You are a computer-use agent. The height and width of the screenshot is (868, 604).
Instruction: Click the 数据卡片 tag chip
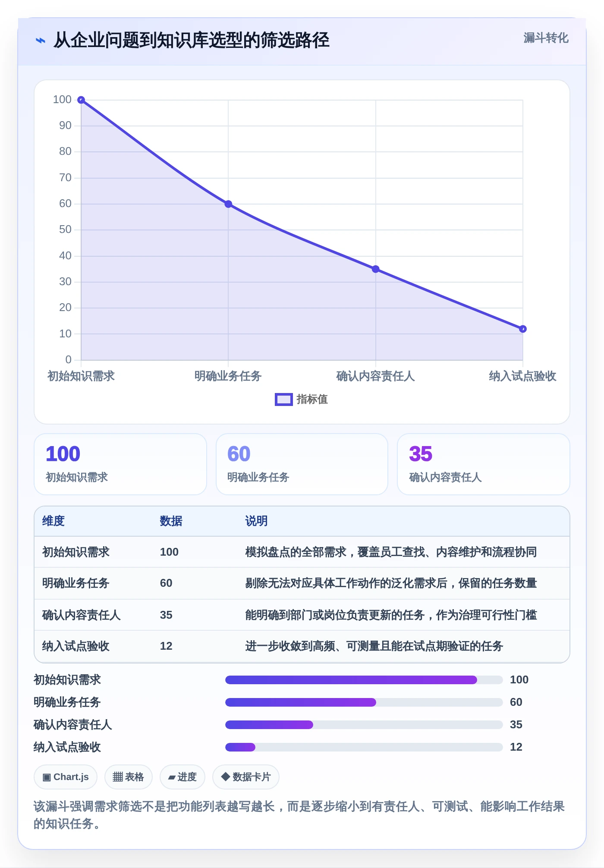(x=246, y=777)
